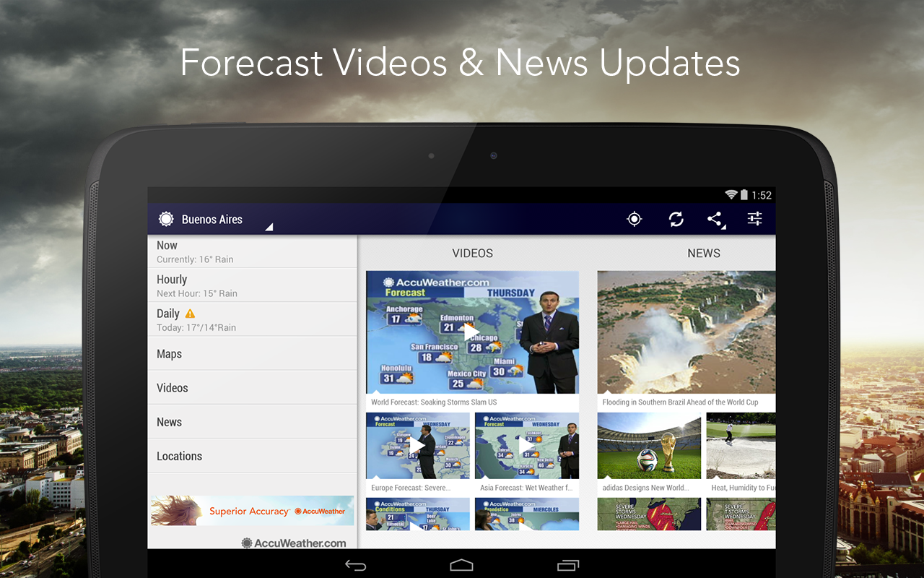Open the adidas World Cup ball news thumbnail

coord(649,446)
